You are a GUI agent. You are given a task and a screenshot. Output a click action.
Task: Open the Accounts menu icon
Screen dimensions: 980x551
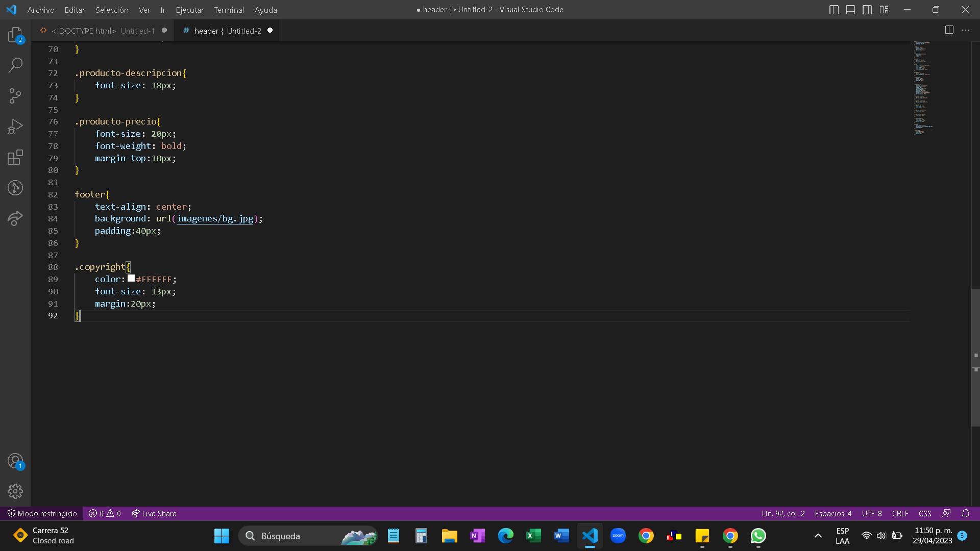(15, 461)
